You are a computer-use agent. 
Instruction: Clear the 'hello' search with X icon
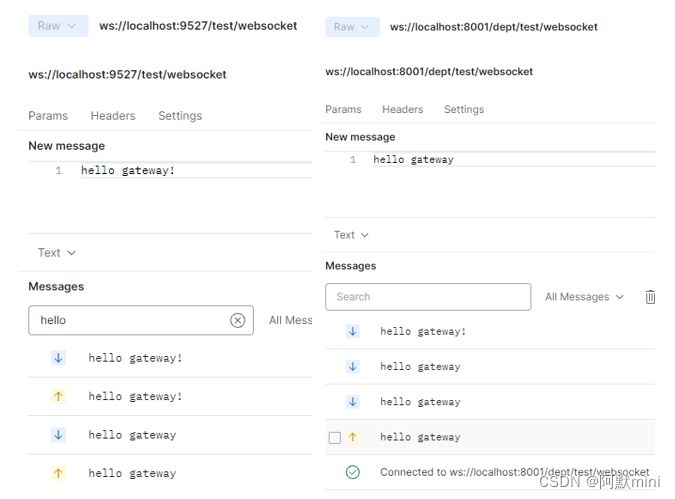click(x=238, y=320)
